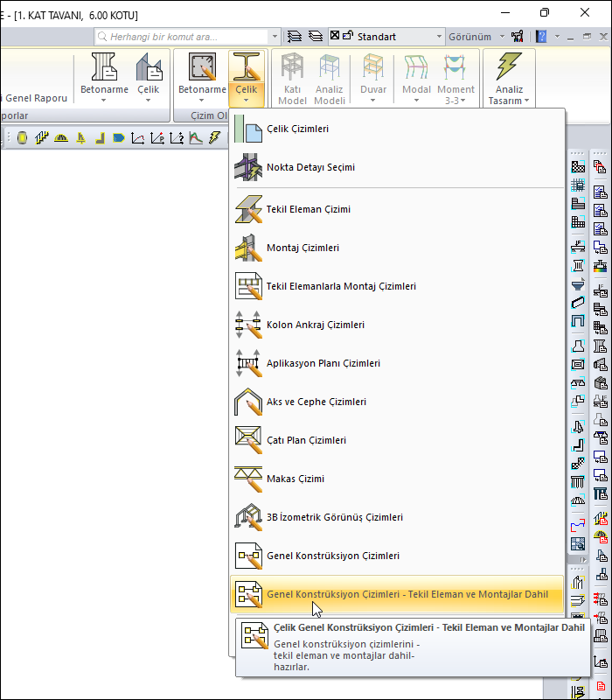Image resolution: width=612 pixels, height=700 pixels.
Task: Open Moment 3-3 dropdown
Action: [456, 79]
